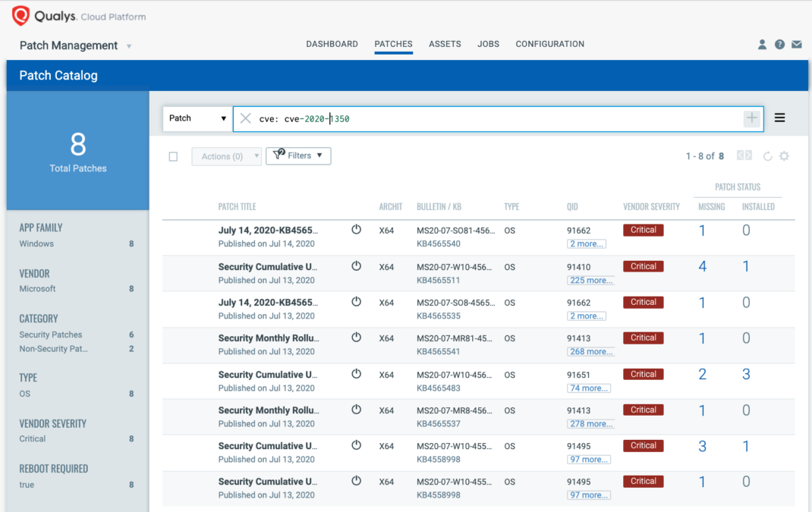Open the mail notifications icon
This screenshot has height=512, width=812.
(797, 45)
